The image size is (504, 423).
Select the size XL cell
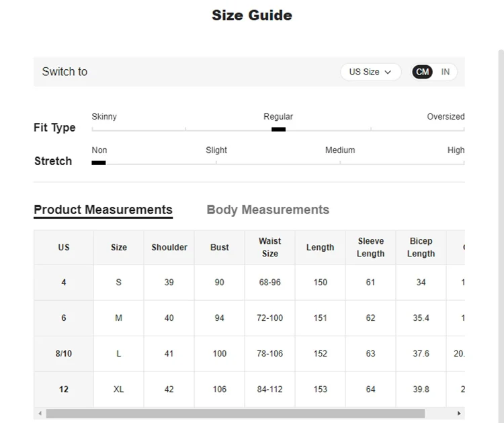(x=119, y=389)
